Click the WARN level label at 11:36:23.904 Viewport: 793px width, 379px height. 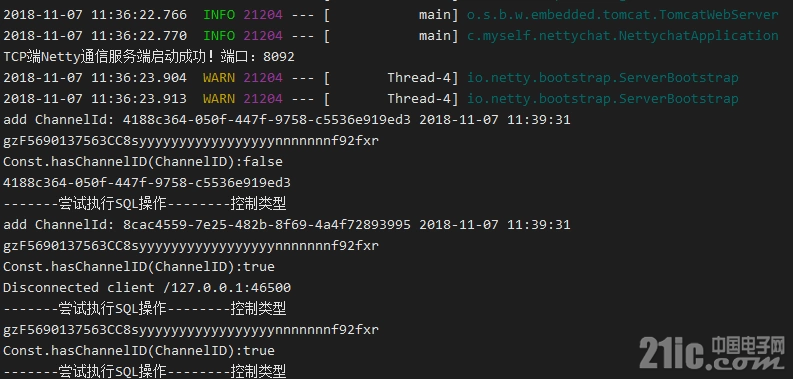tap(219, 77)
